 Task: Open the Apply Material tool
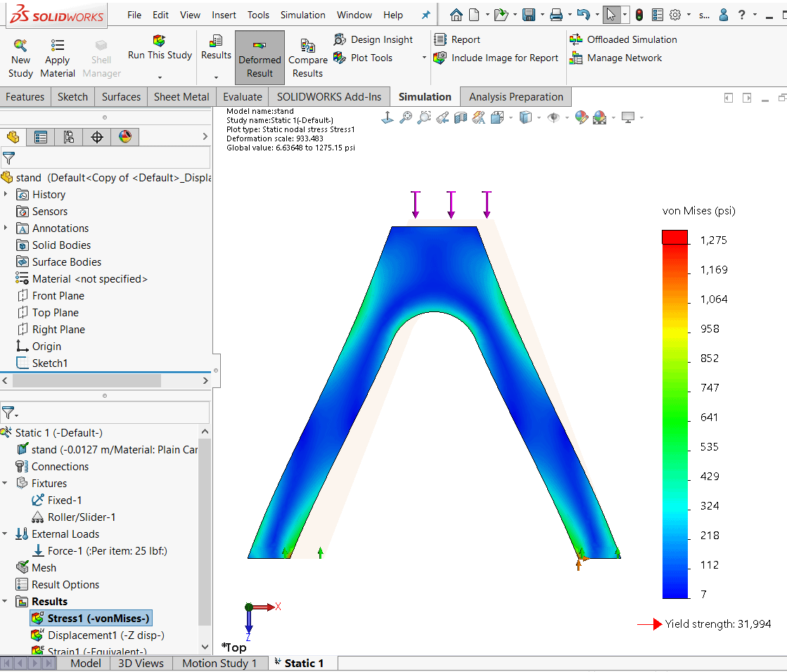coord(58,46)
